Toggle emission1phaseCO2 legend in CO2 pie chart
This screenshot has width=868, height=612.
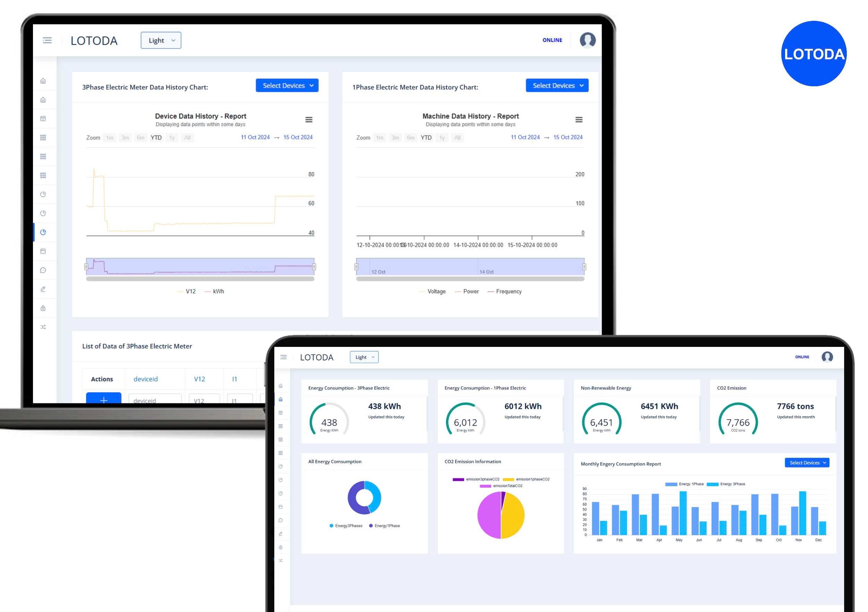pos(526,479)
